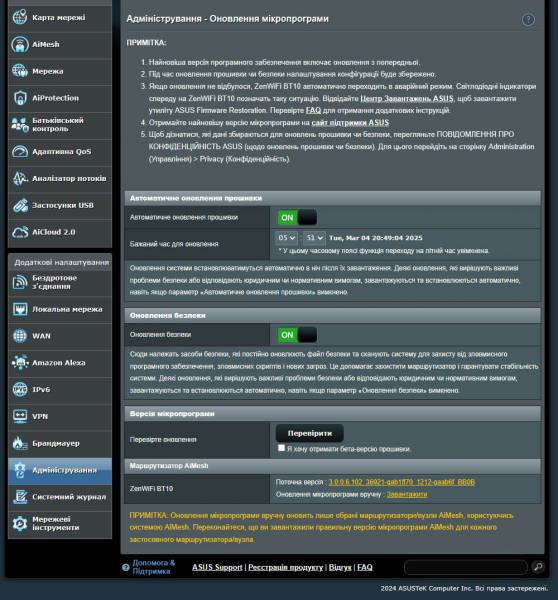Click Версія мікропрограми section header

332,414
